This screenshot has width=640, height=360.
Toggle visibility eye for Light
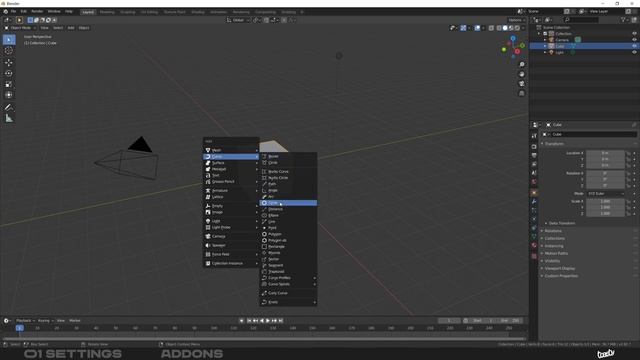coord(634,52)
